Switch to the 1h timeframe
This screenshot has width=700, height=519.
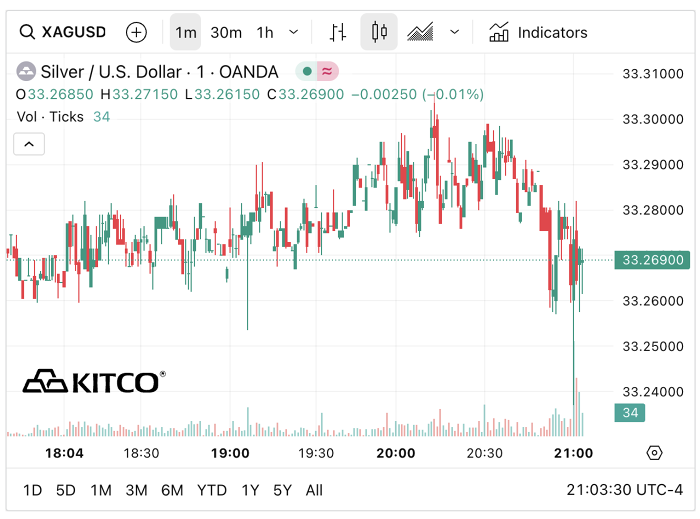tap(265, 33)
